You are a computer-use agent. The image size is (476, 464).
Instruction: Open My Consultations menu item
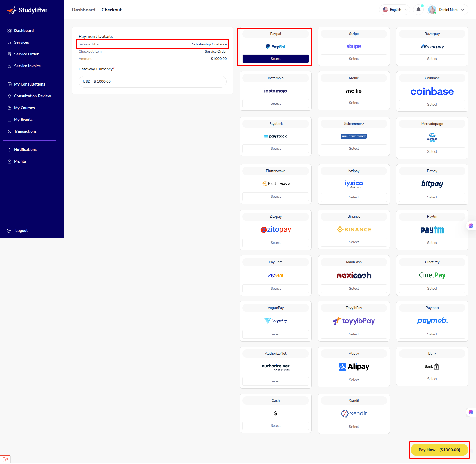coord(30,84)
